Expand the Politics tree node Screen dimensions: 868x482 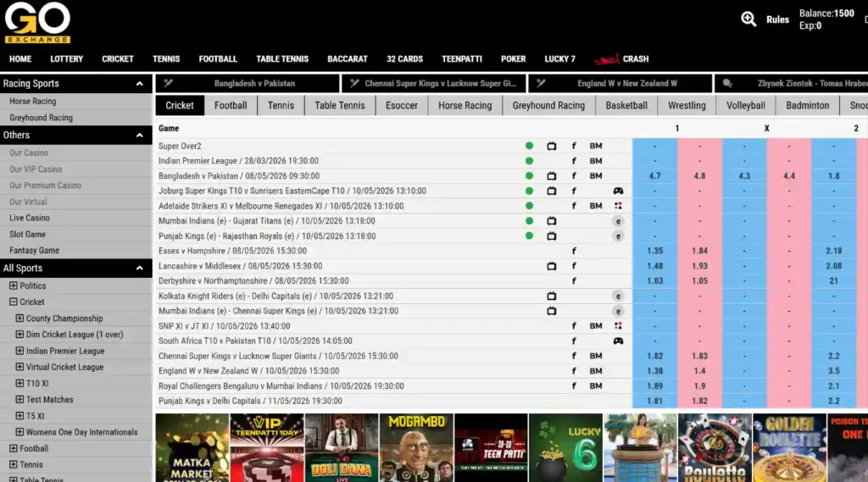coord(14,286)
